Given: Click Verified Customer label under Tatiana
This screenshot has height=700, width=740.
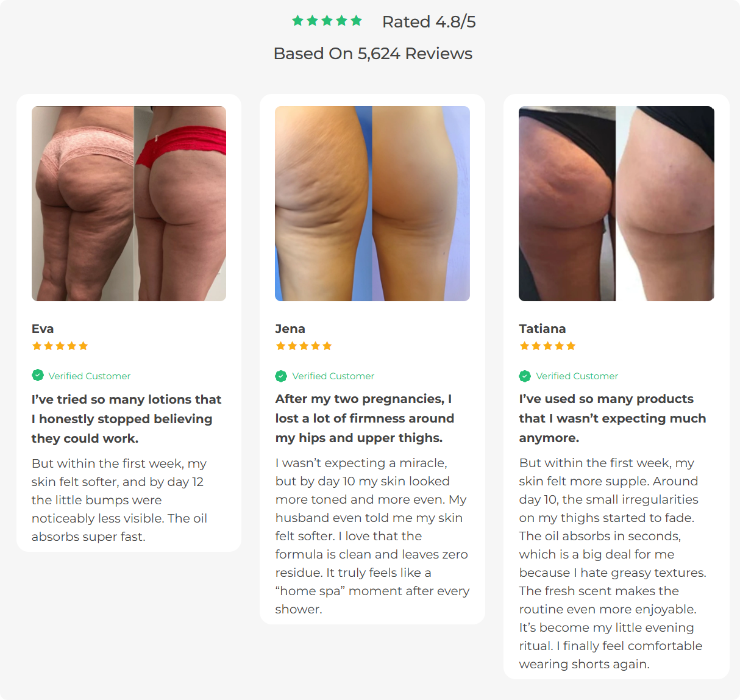Looking at the screenshot, I should (577, 376).
